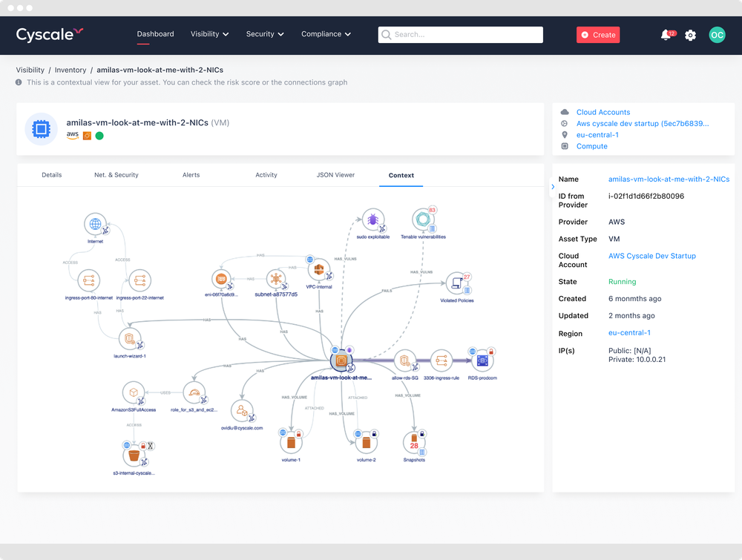Open the Visibility dropdown menu
Image resolution: width=742 pixels, height=560 pixels.
click(x=209, y=34)
